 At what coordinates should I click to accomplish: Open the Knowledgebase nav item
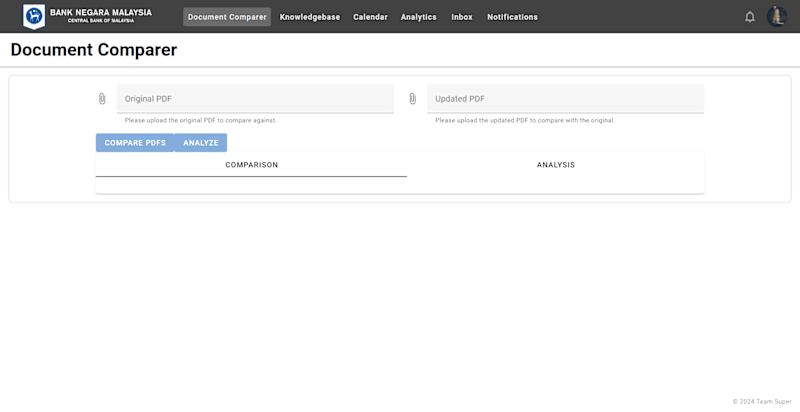click(310, 17)
